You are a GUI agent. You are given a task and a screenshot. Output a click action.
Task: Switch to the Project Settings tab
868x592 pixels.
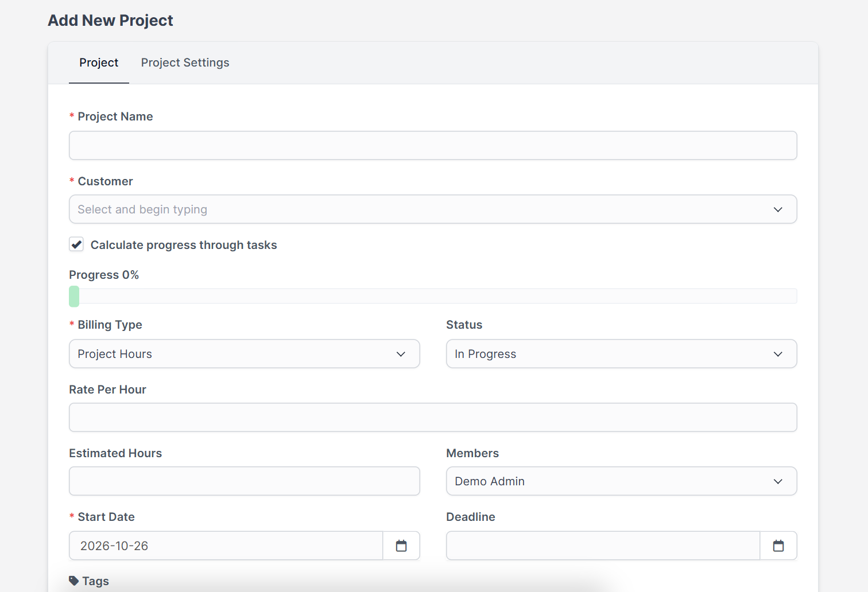[x=185, y=63]
